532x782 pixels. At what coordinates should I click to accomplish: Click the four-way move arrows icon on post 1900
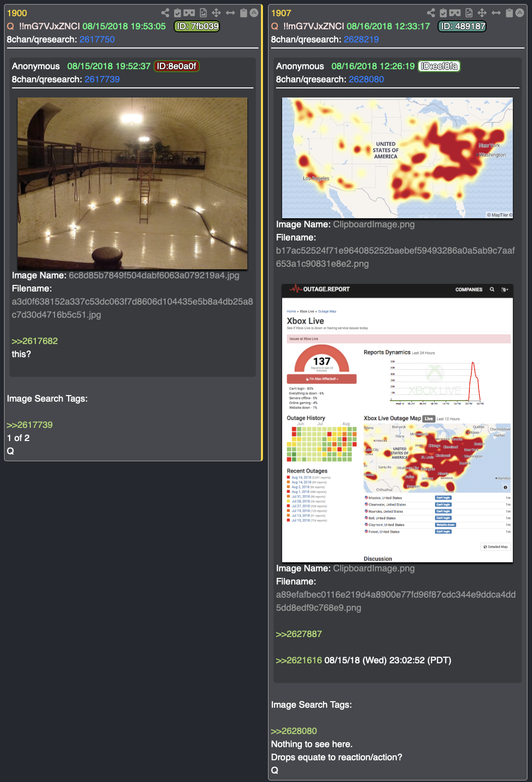coord(216,13)
